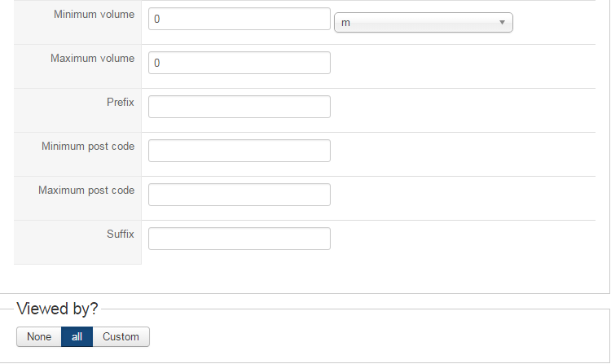Click the arrow on the unit selector
The image size is (611, 364).
[x=502, y=23]
